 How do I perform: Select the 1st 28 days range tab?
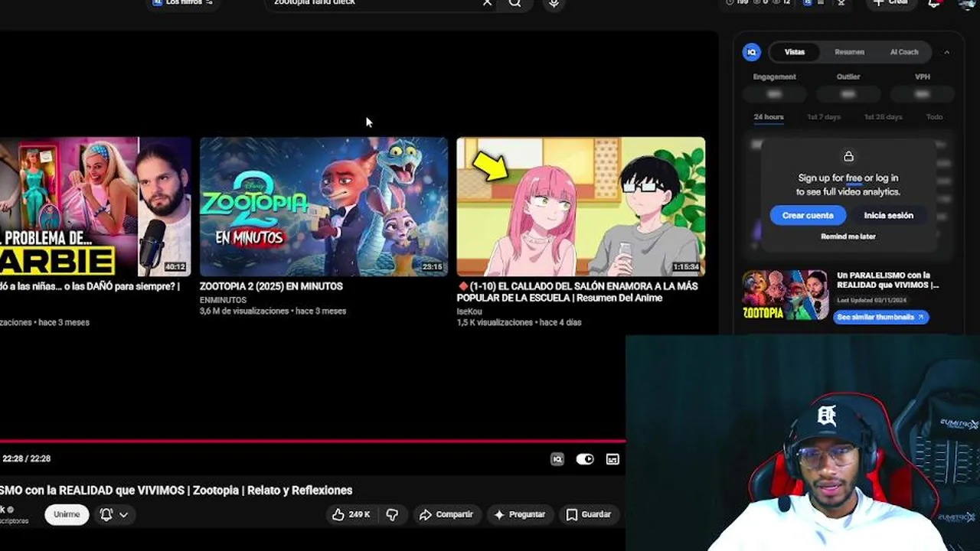[883, 117]
